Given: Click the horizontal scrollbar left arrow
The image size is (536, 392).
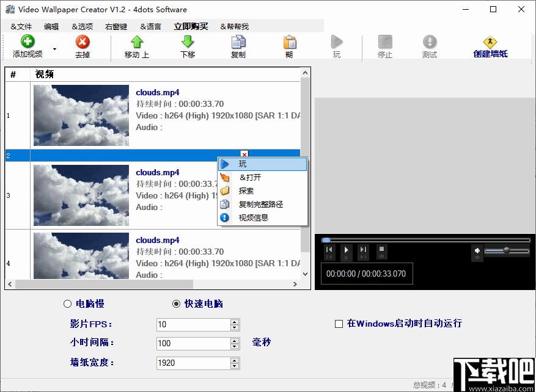Looking at the screenshot, I should [10, 284].
